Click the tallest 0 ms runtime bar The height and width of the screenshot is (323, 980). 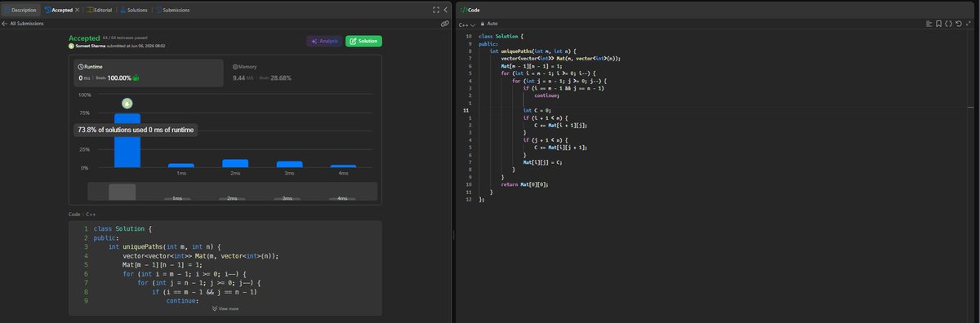[127, 140]
